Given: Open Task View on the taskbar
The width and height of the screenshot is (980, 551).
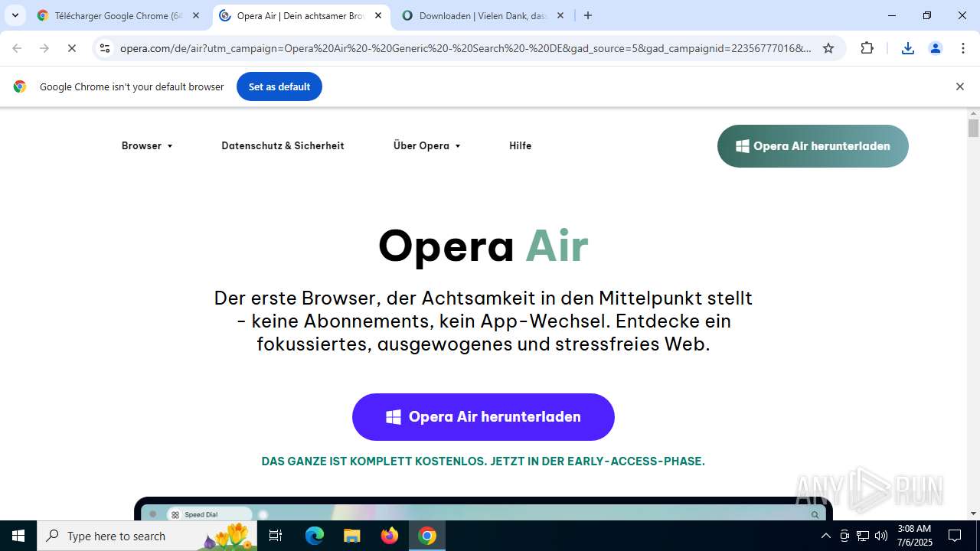Looking at the screenshot, I should (276, 536).
